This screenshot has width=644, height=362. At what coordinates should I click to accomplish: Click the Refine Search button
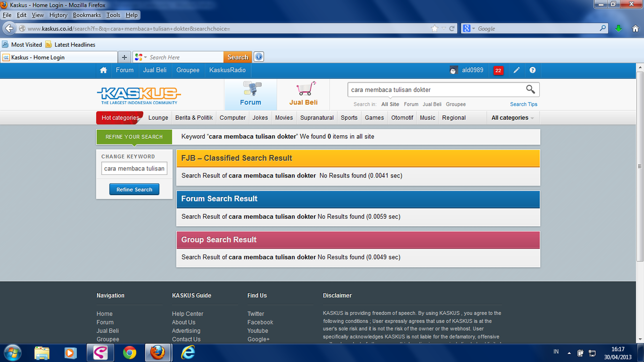[134, 190]
